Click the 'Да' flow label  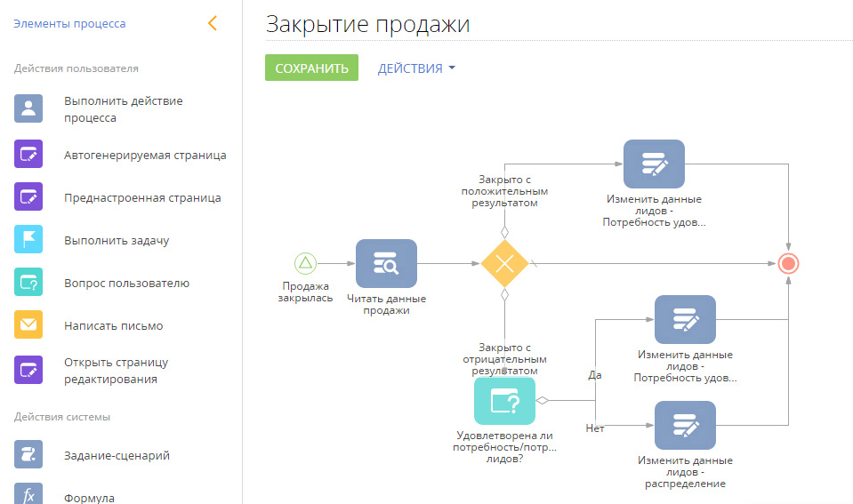[594, 375]
